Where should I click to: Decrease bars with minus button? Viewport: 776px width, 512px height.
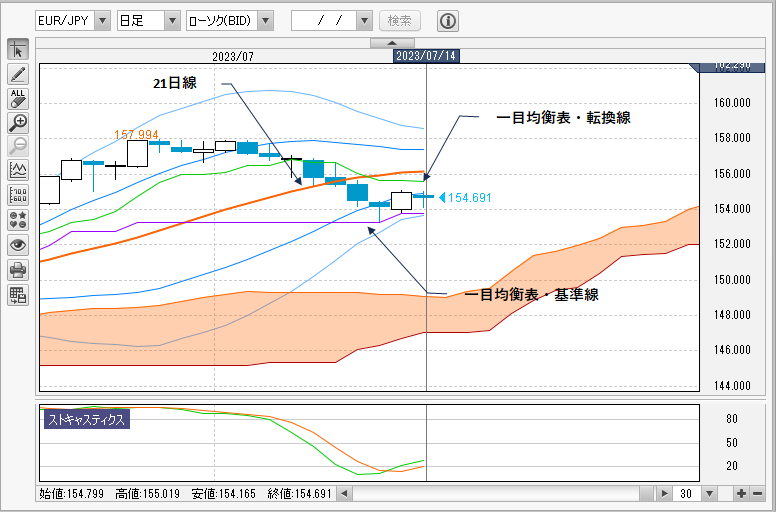[x=758, y=494]
